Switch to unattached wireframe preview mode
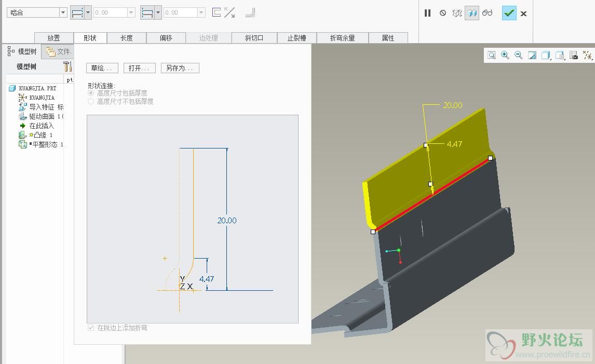 point(457,14)
